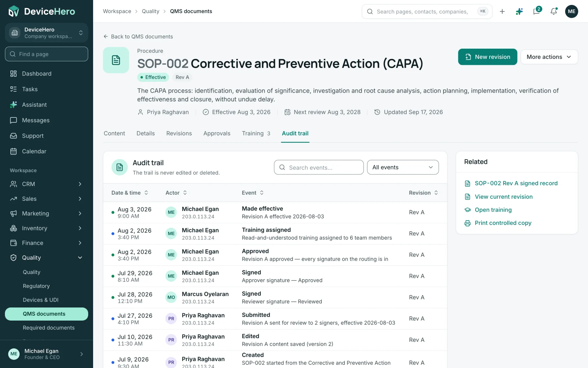Open ME profile avatar in top bar
This screenshot has height=368, width=588.
pyautogui.click(x=572, y=11)
